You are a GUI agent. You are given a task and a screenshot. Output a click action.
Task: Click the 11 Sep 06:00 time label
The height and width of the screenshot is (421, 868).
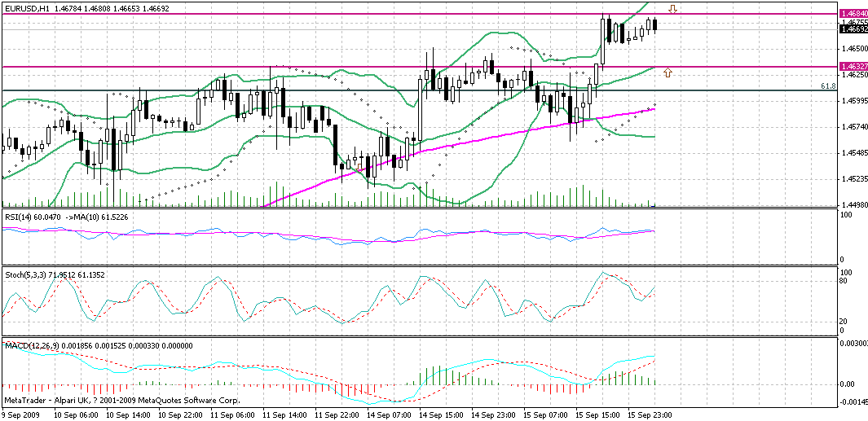pos(233,414)
